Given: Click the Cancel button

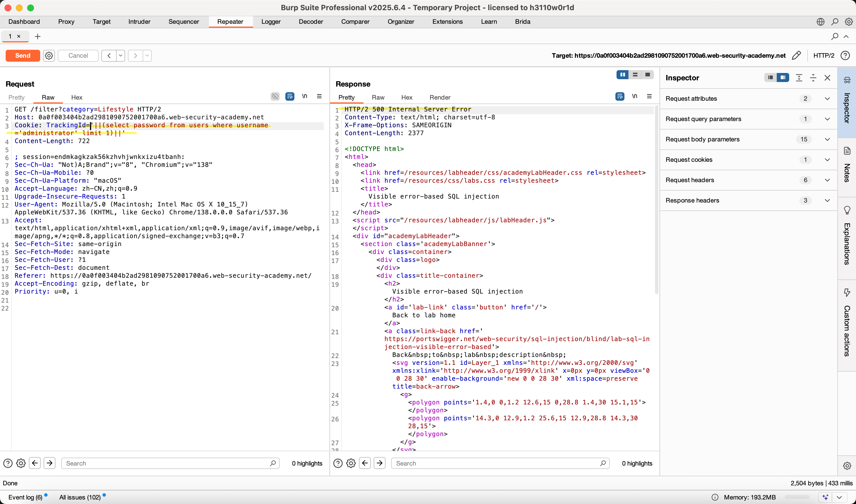Looking at the screenshot, I should click(78, 55).
